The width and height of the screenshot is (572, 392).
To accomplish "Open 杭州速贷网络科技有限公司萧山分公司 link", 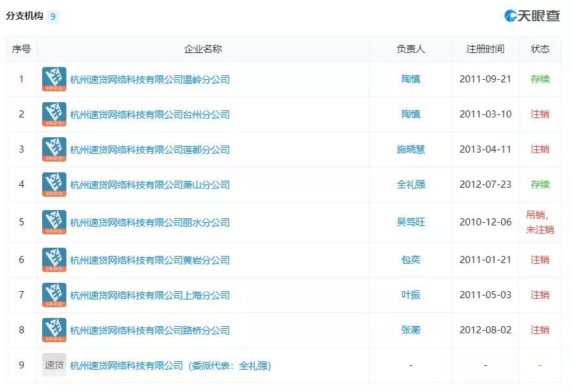I will (x=150, y=185).
